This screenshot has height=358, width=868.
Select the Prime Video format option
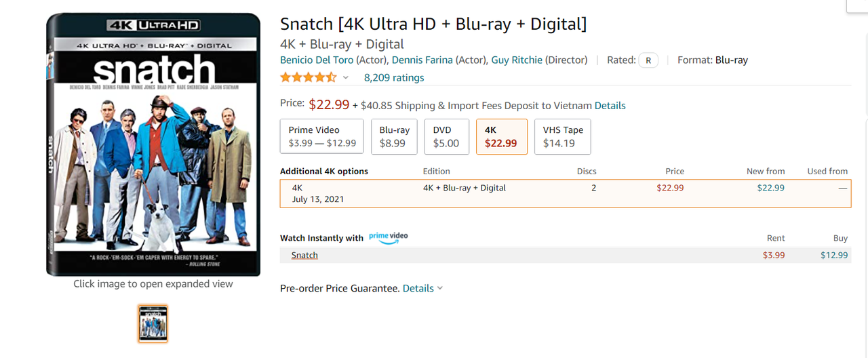tap(322, 136)
